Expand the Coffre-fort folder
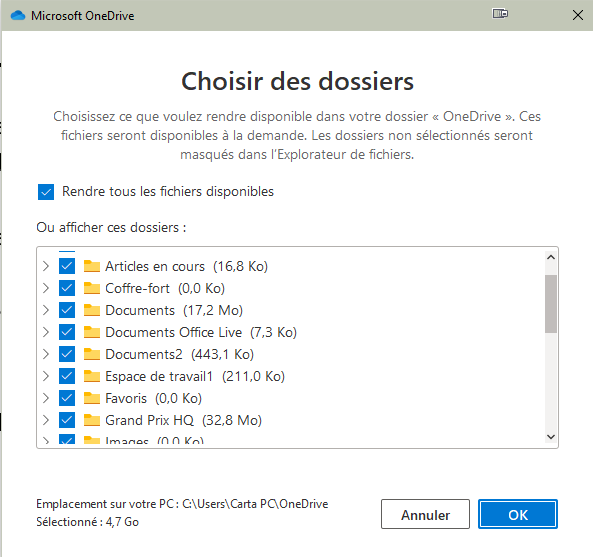 pyautogui.click(x=46, y=288)
